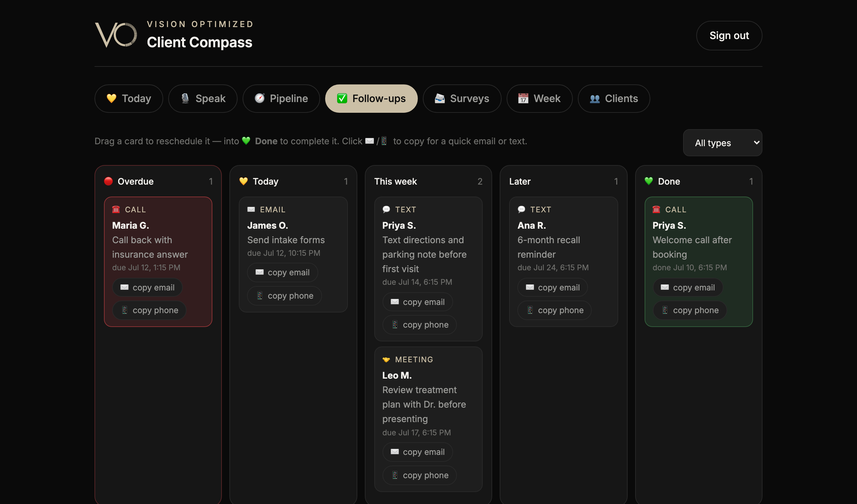This screenshot has height=504, width=857.
Task: Click the Today tab heart icon
Action: [112, 98]
